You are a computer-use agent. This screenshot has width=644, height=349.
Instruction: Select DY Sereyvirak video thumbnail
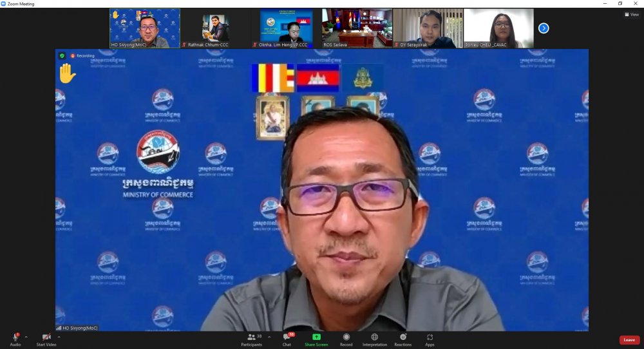pyautogui.click(x=428, y=28)
